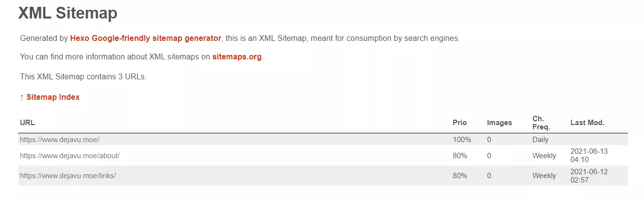Click the URL column header
Viewport: 644px width, 201px height.
(x=27, y=123)
